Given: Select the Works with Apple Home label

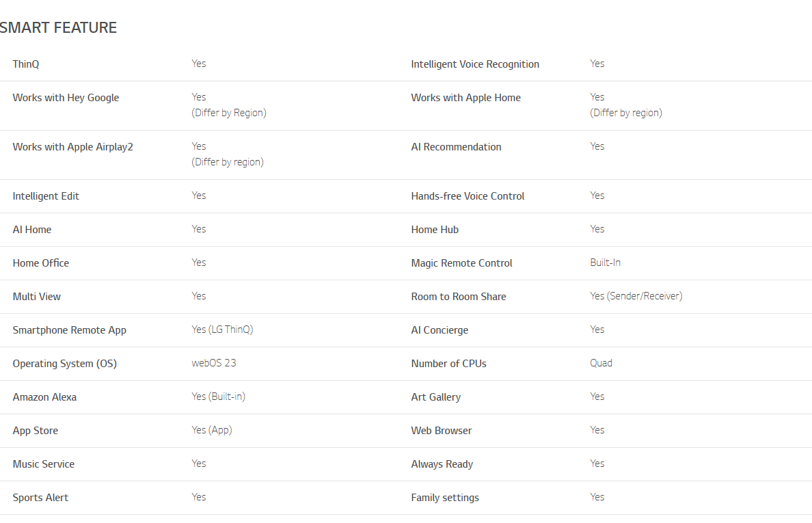Looking at the screenshot, I should (x=465, y=98).
